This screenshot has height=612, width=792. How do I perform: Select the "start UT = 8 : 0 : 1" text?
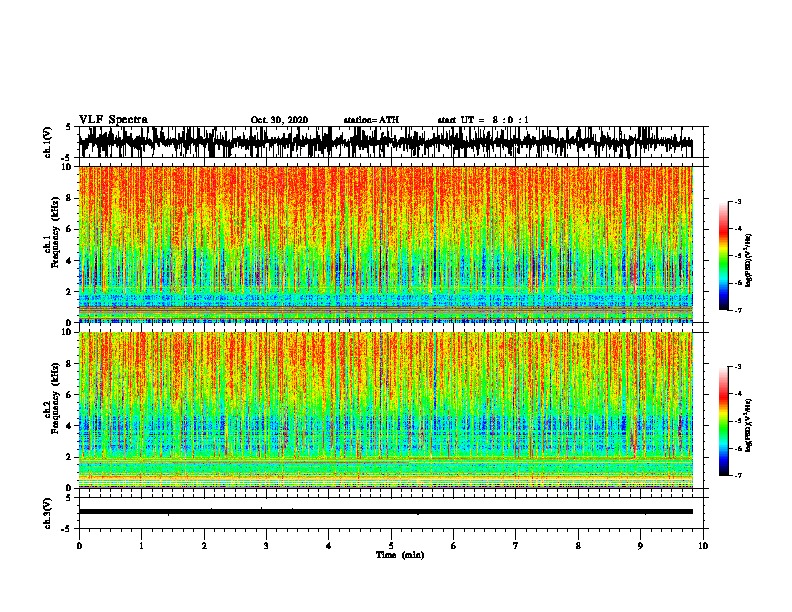(x=483, y=120)
